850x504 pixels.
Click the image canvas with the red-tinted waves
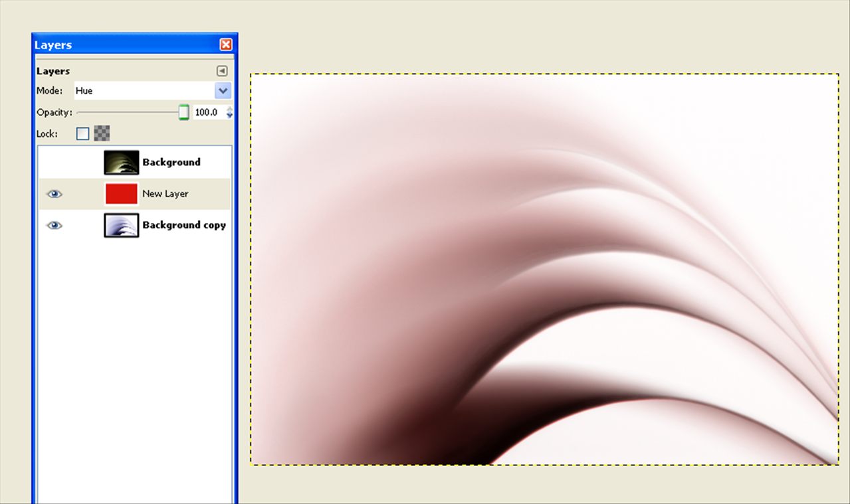click(544, 269)
